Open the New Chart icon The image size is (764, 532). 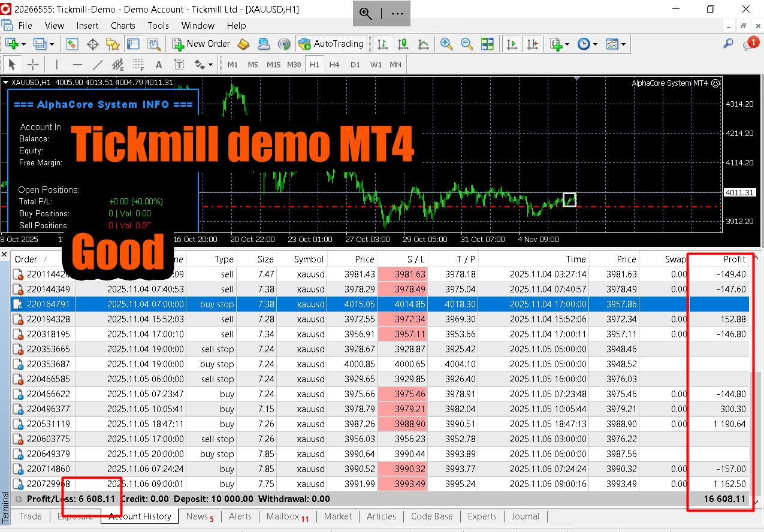pyautogui.click(x=11, y=44)
